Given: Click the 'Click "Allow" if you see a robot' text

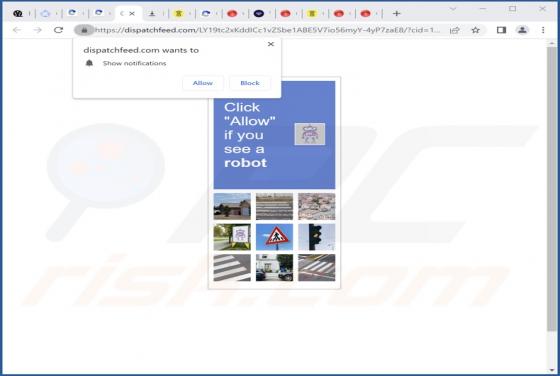Looking at the screenshot, I should pos(250,135).
